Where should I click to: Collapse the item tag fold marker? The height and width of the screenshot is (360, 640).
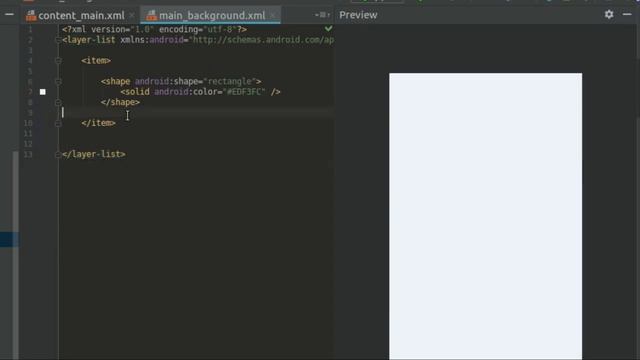coord(58,61)
